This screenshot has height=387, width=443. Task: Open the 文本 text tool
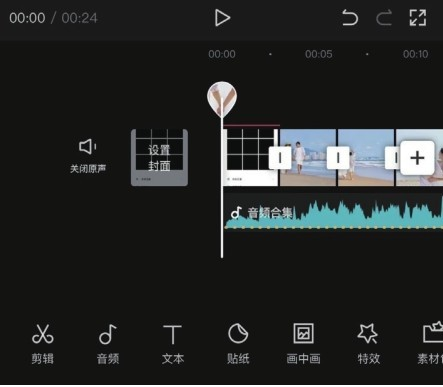(x=173, y=344)
